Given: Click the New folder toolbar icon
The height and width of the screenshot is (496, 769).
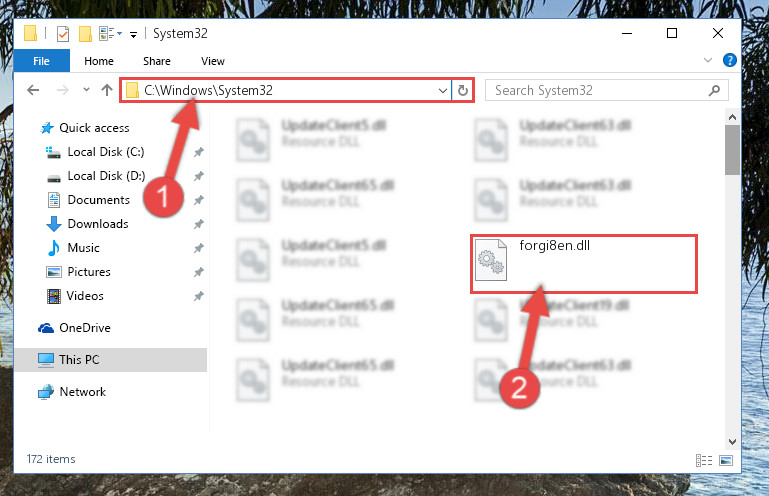Looking at the screenshot, I should click(85, 34).
